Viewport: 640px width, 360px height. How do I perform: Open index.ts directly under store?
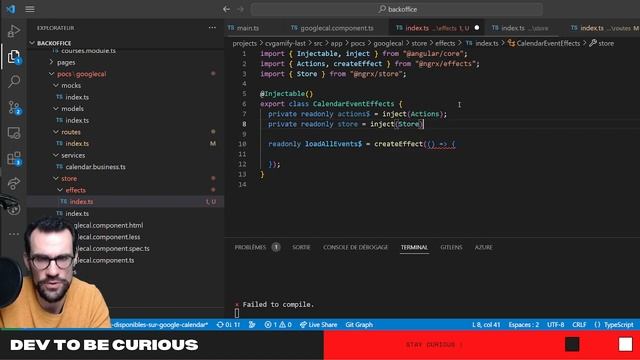[77, 213]
